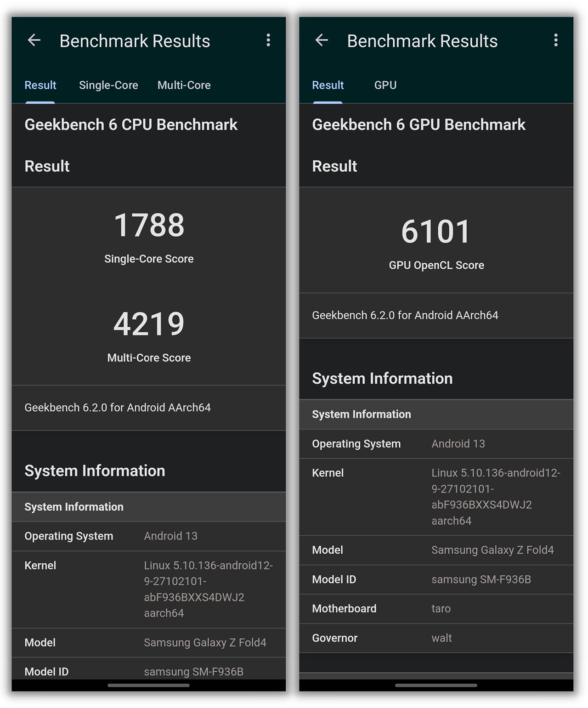Switch to the Multi-Core tab

click(184, 85)
